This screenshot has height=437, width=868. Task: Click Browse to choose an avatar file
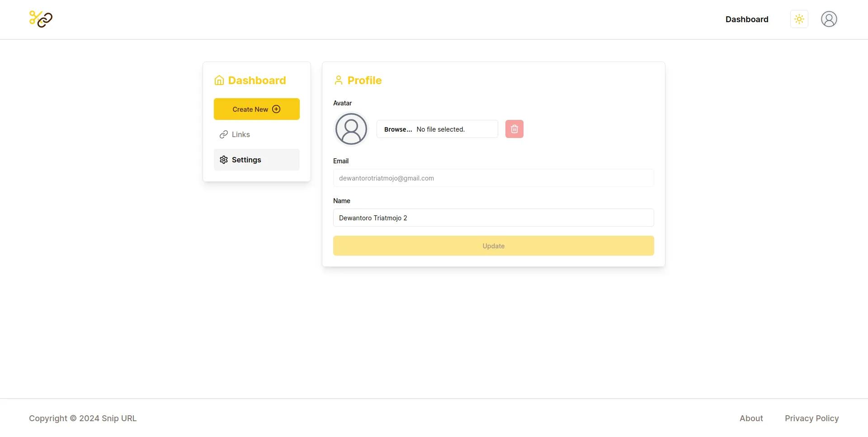[398, 129]
